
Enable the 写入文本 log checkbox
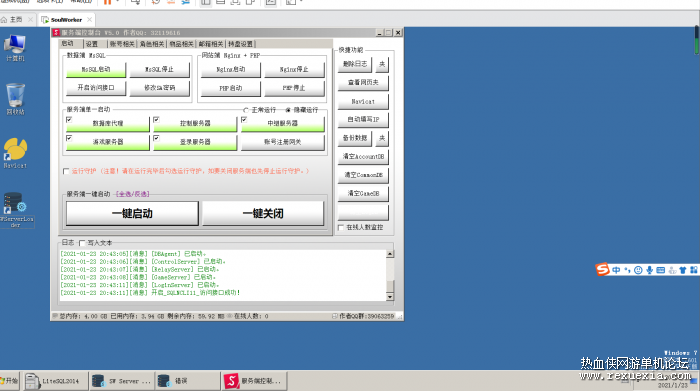pos(82,243)
